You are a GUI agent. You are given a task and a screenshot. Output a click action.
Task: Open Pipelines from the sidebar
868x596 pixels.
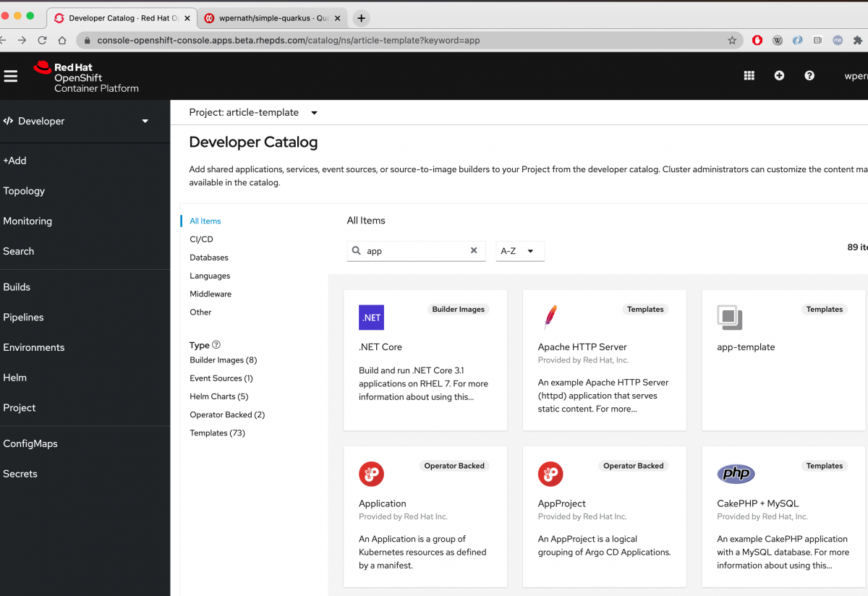(23, 318)
